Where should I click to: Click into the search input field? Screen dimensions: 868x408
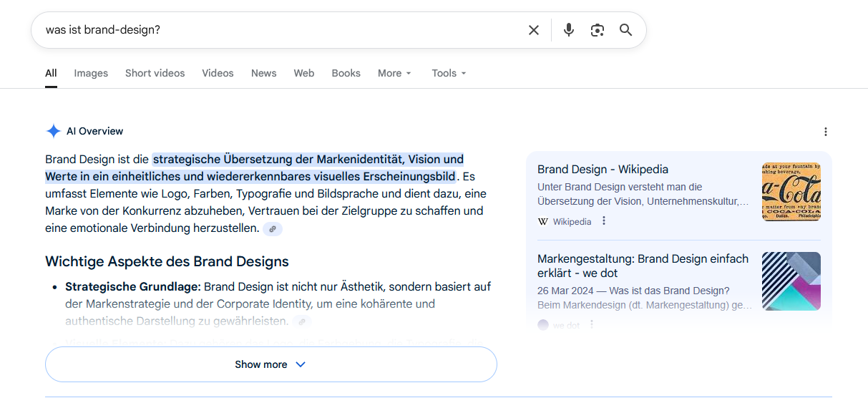point(279,30)
